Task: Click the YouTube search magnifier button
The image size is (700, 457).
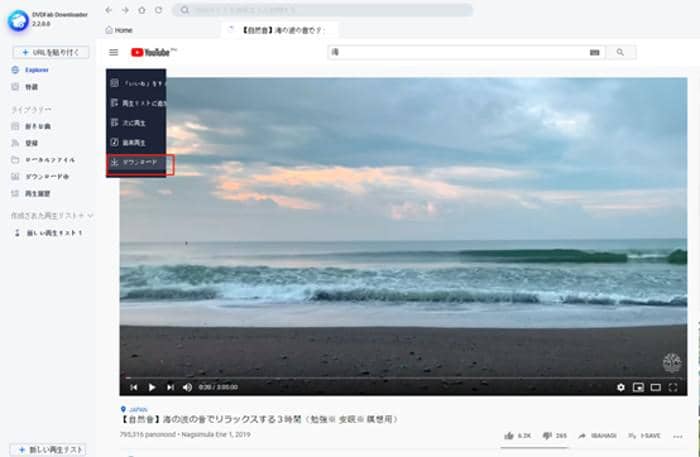Action: pyautogui.click(x=621, y=52)
